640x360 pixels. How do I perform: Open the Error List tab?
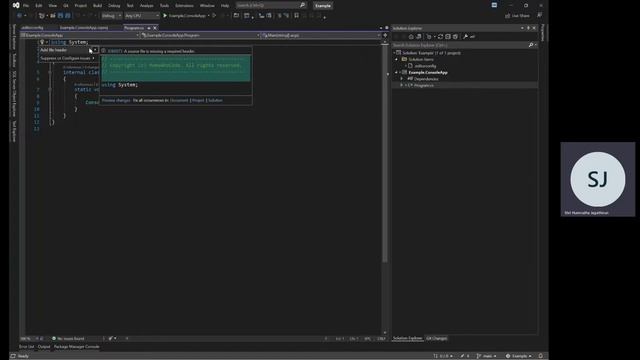(27, 347)
